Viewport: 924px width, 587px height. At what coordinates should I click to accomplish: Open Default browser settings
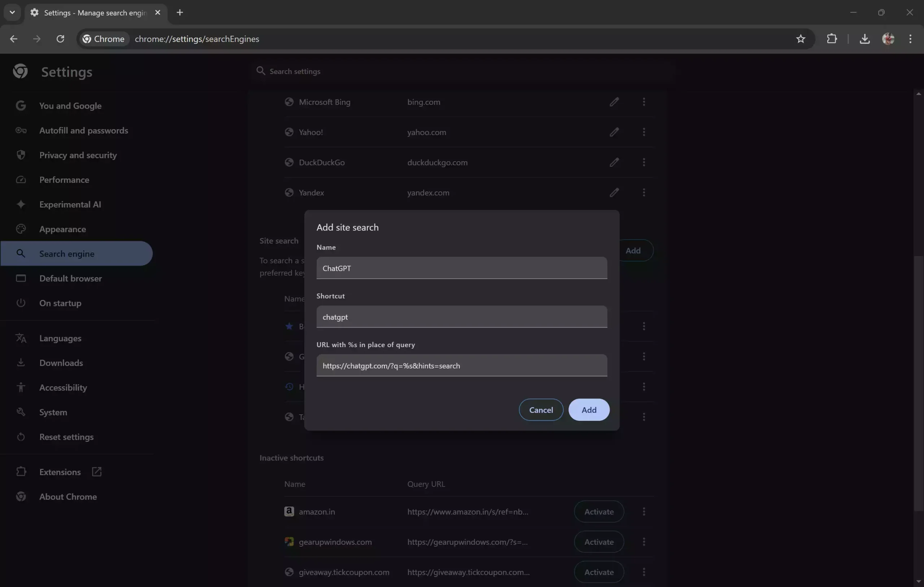77,279
